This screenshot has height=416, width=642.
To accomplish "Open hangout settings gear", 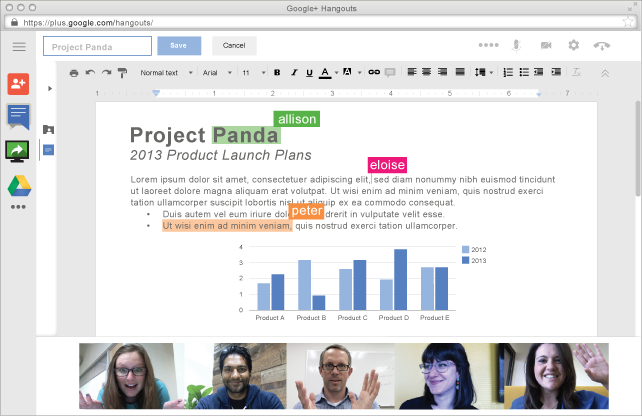I will (574, 45).
